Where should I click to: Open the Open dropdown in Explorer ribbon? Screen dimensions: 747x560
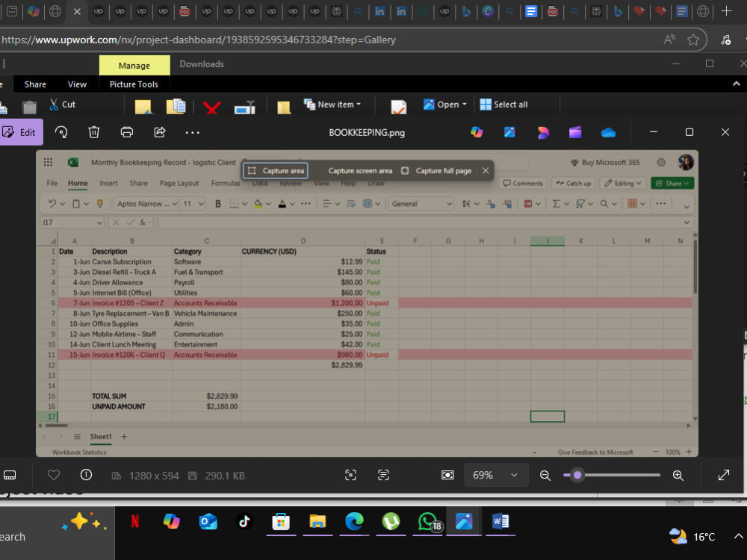click(445, 105)
